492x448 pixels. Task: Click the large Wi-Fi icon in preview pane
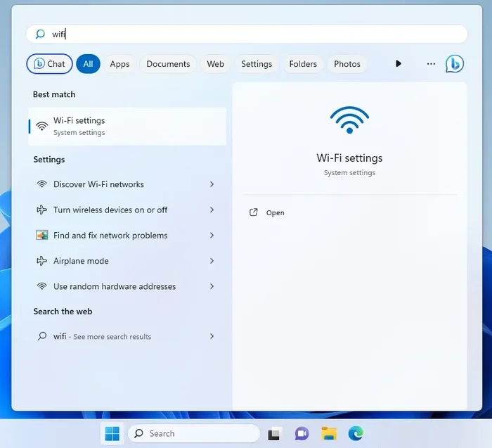point(349,120)
